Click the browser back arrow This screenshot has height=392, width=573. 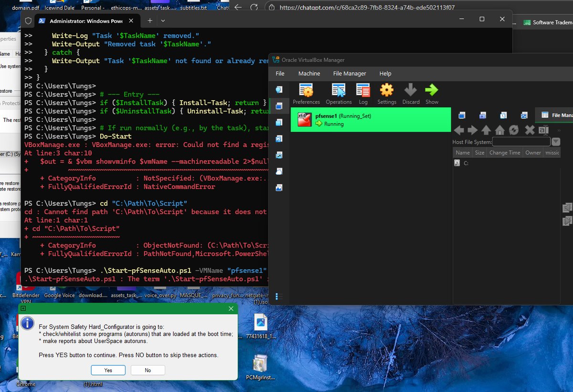238,7
